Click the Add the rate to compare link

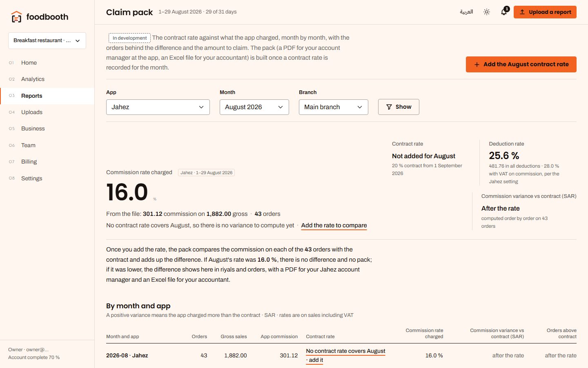pos(334,225)
